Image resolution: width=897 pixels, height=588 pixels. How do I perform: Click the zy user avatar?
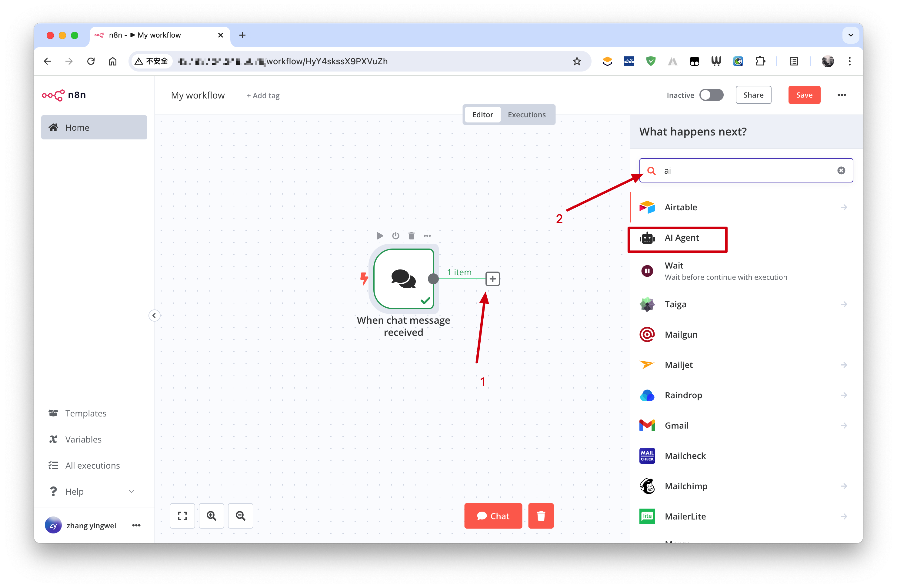53,525
